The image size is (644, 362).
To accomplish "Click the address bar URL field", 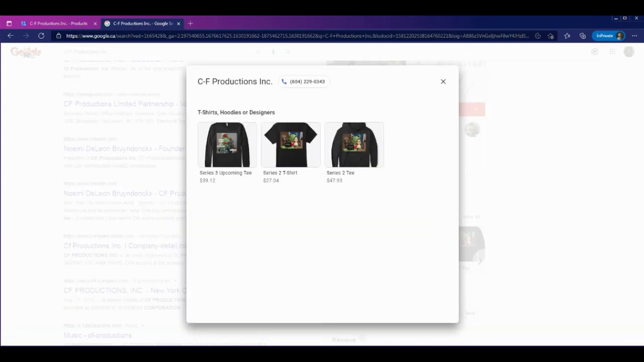I will (x=297, y=36).
